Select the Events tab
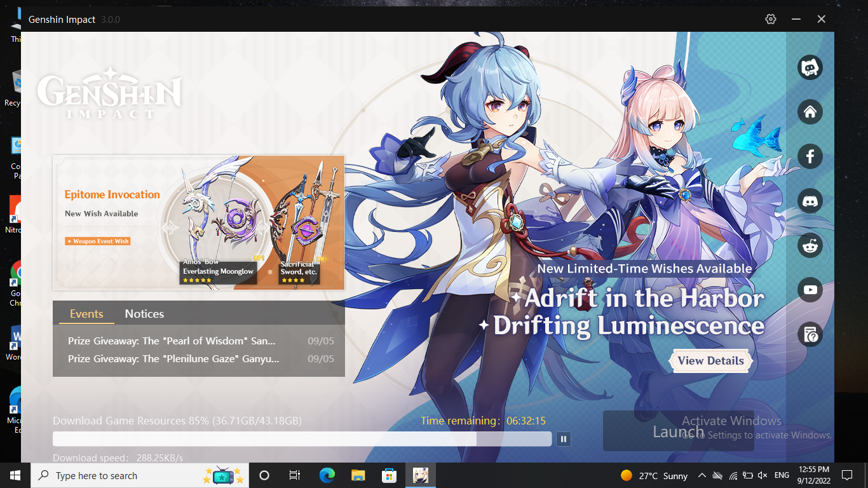 click(86, 314)
